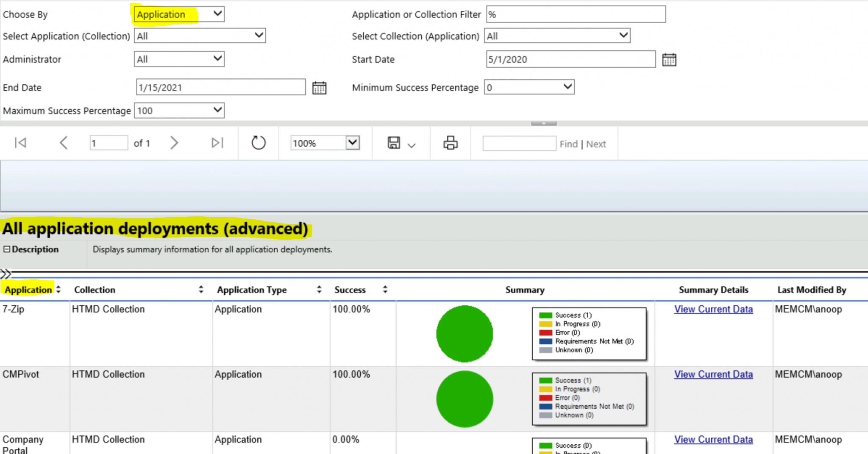The image size is (868, 454).
Task: Open View Current Data for 7-Zip
Action: pyautogui.click(x=713, y=310)
